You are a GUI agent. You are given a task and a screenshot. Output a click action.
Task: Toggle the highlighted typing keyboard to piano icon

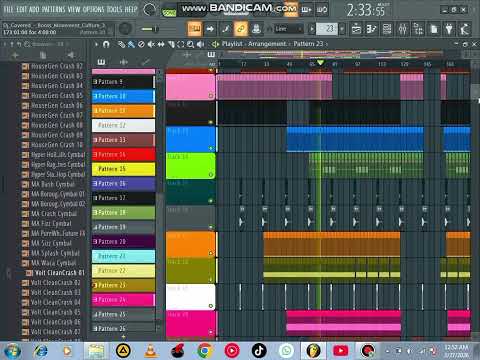tap(194, 29)
